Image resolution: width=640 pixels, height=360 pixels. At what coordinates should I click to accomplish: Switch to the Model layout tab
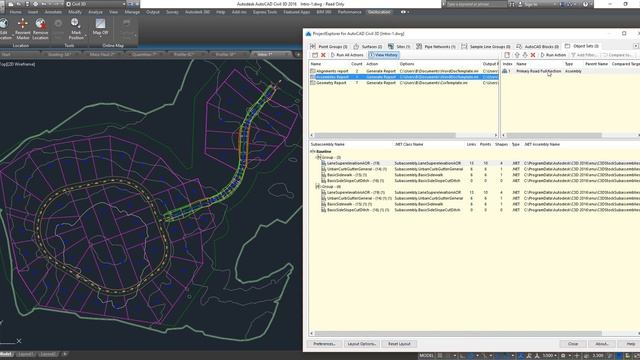point(6,354)
